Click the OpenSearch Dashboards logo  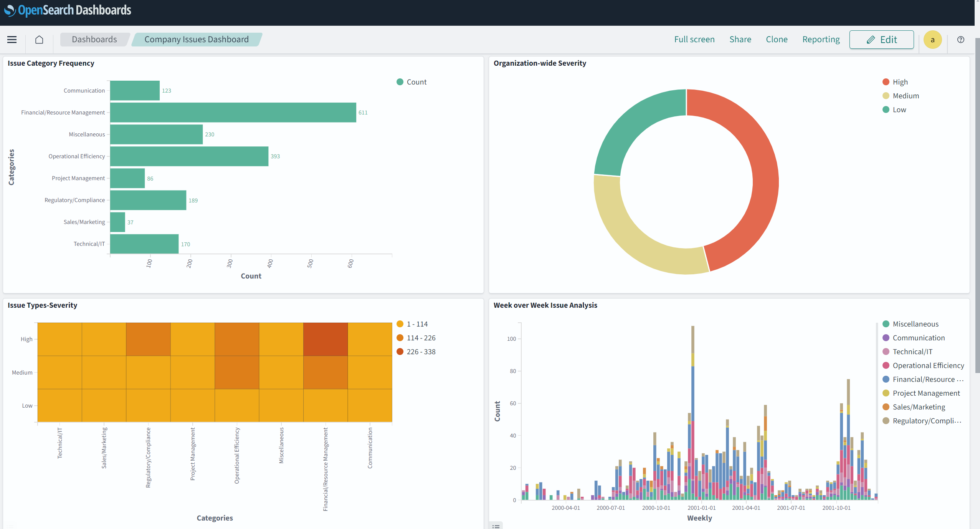pos(68,10)
